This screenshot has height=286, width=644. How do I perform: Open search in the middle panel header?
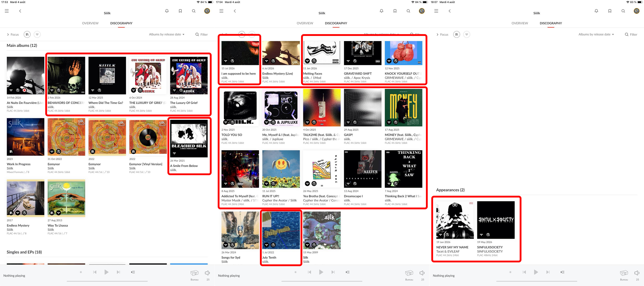[x=408, y=11]
